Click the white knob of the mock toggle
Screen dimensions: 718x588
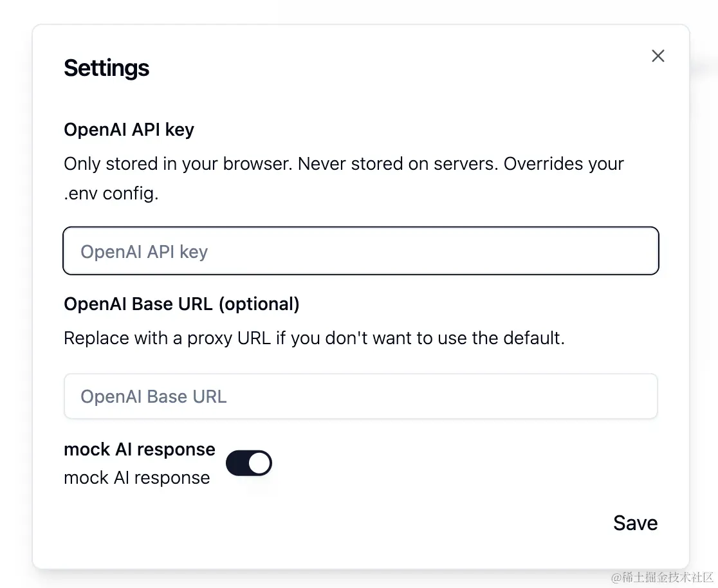point(259,463)
